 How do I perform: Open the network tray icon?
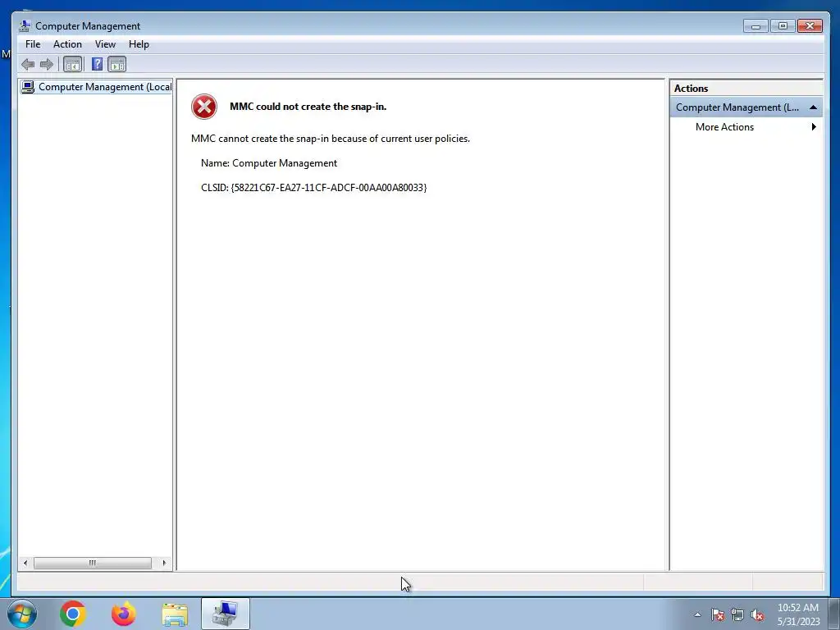click(x=737, y=615)
